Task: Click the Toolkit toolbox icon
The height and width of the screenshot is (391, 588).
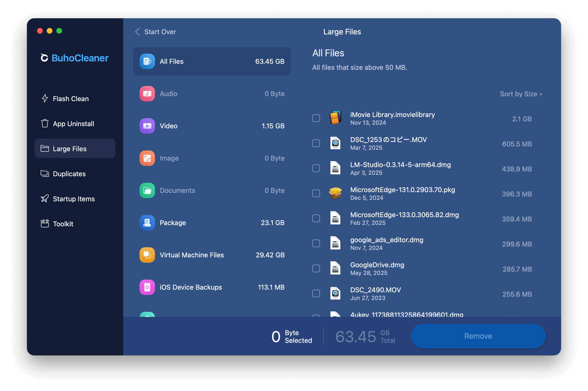Action: coord(45,223)
